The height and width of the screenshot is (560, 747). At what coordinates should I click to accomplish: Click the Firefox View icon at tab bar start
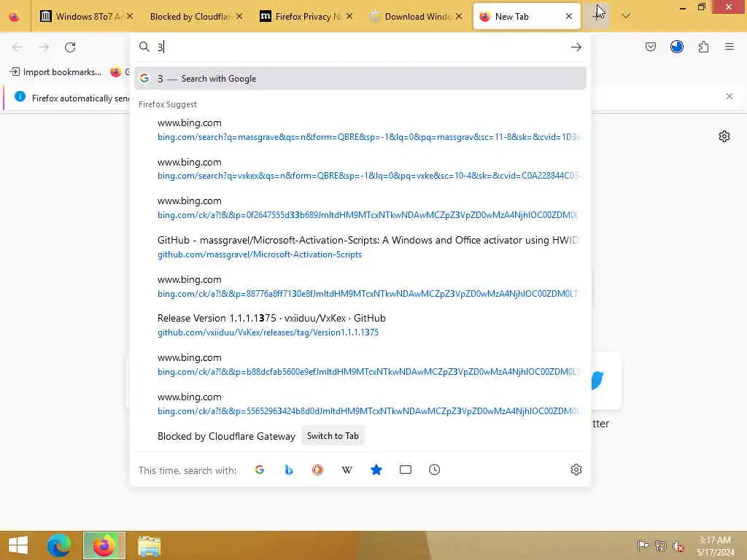point(15,17)
